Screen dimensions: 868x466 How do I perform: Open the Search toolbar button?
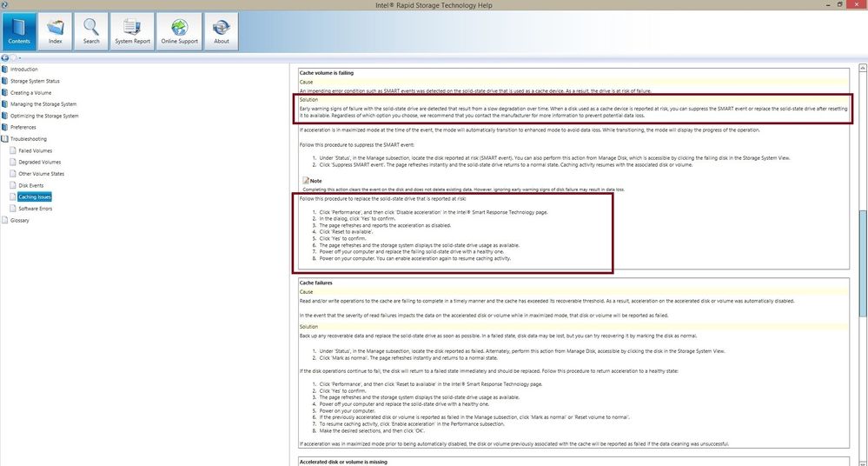(91, 31)
